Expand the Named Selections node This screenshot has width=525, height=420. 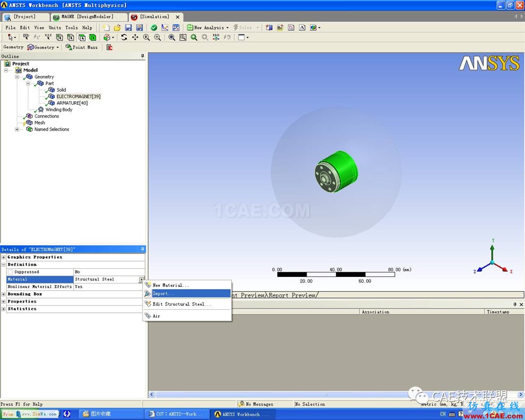coord(17,129)
